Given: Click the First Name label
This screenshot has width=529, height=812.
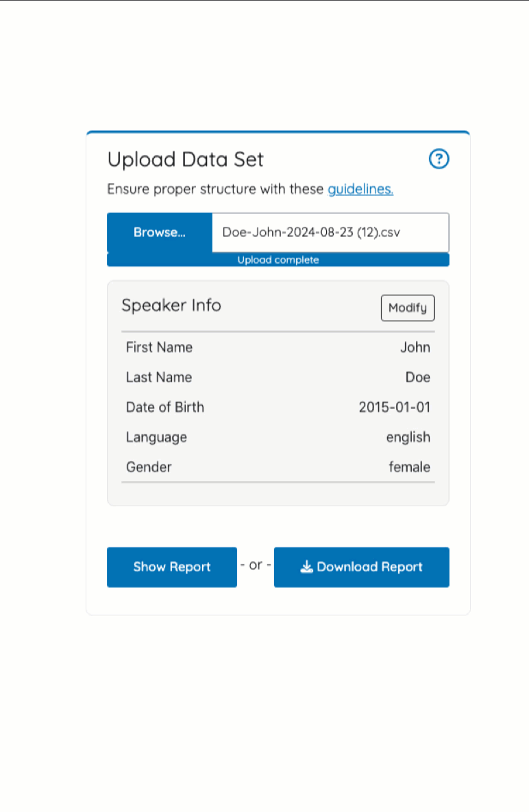Looking at the screenshot, I should click(159, 347).
